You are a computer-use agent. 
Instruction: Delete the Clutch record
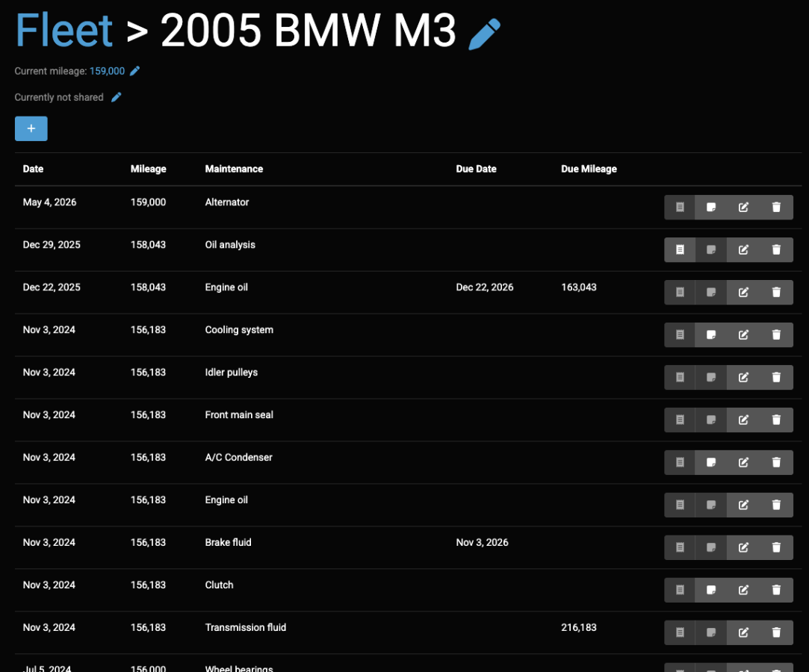776,590
